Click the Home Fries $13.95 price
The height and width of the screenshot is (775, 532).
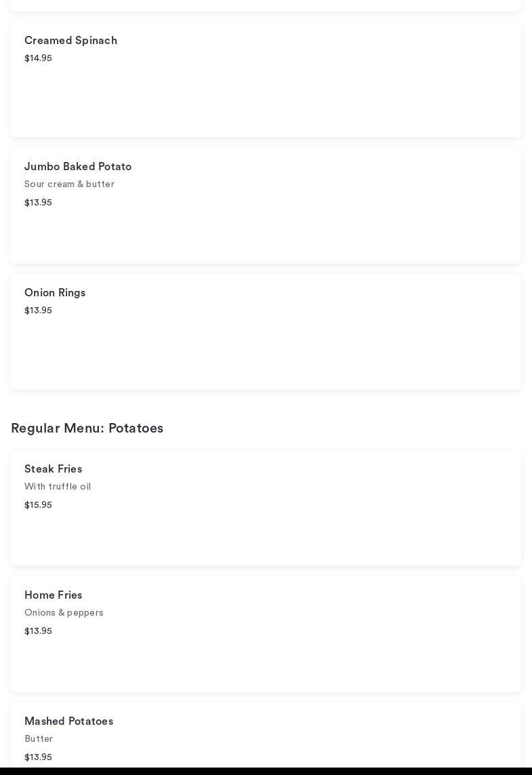pos(38,631)
